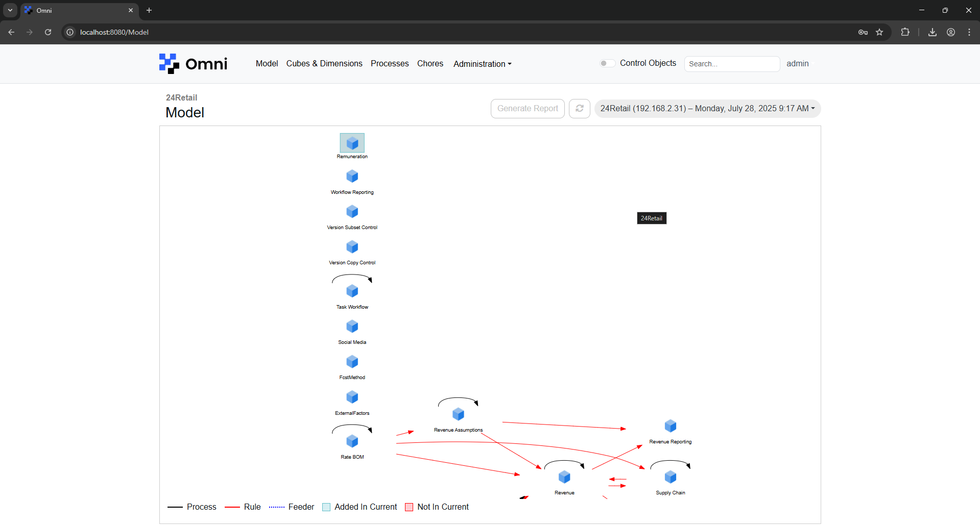Open the browser profile icon
The height and width of the screenshot is (525, 980).
pos(951,32)
